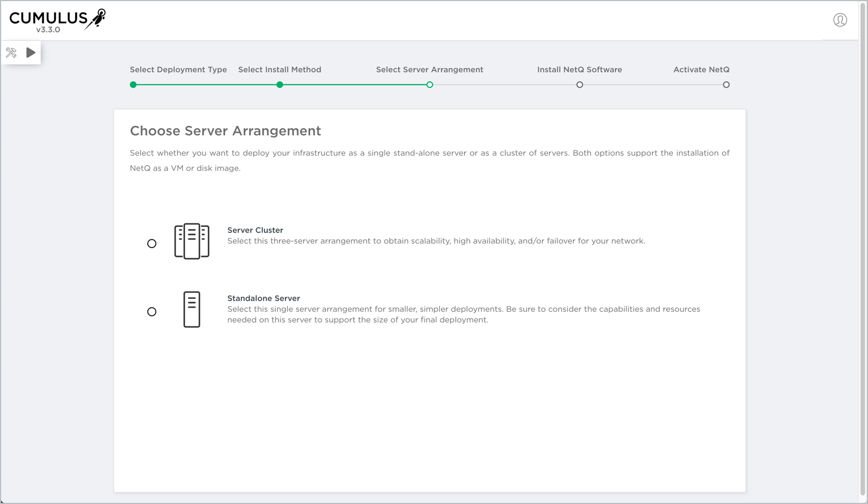Screen dimensions: 868x504
Task: Click the Cumulus logo
Action: click(57, 20)
